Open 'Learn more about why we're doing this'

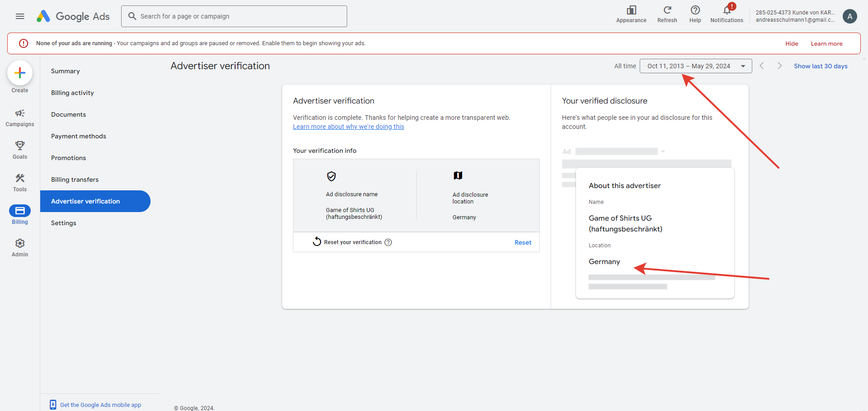coord(349,127)
